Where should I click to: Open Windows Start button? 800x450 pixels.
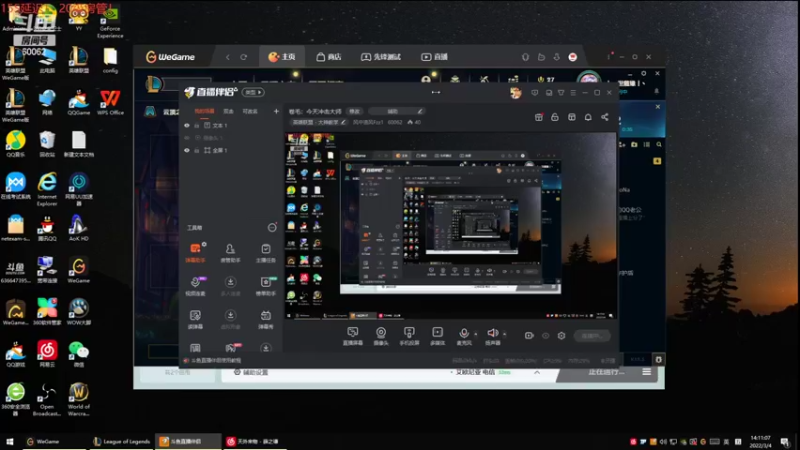point(9,442)
